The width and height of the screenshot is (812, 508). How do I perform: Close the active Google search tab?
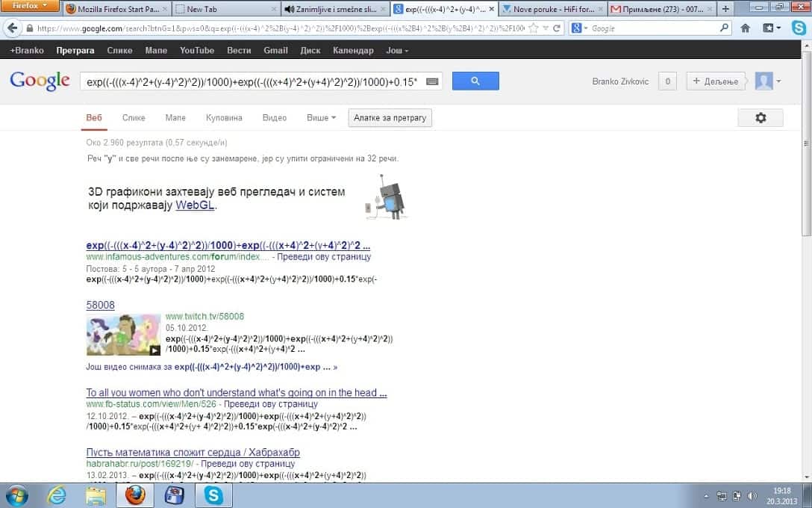click(x=491, y=9)
